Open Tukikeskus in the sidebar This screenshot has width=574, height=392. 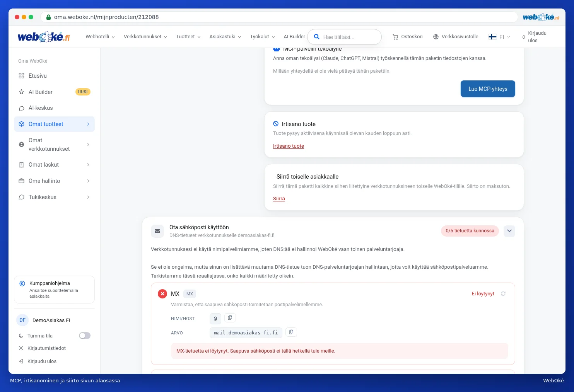coord(54,197)
